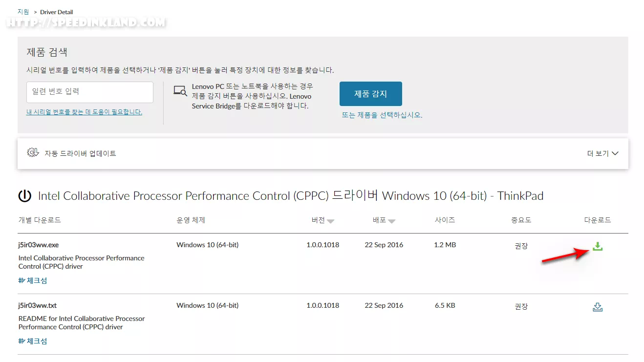Click the serial number input field
Viewport: 644px width, 362px height.
coord(90,92)
